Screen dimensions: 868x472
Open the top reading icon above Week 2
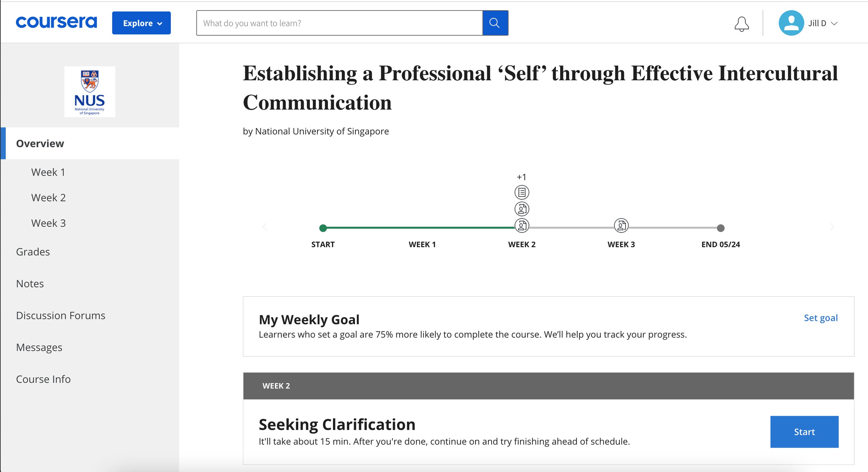[522, 192]
